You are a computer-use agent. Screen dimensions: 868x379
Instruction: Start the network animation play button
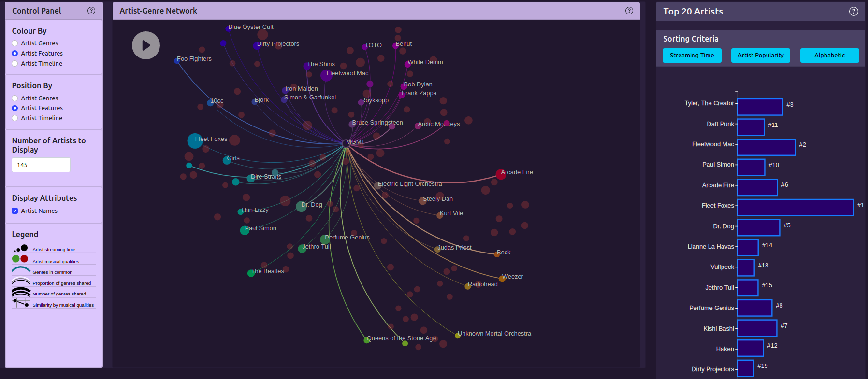[x=146, y=45]
